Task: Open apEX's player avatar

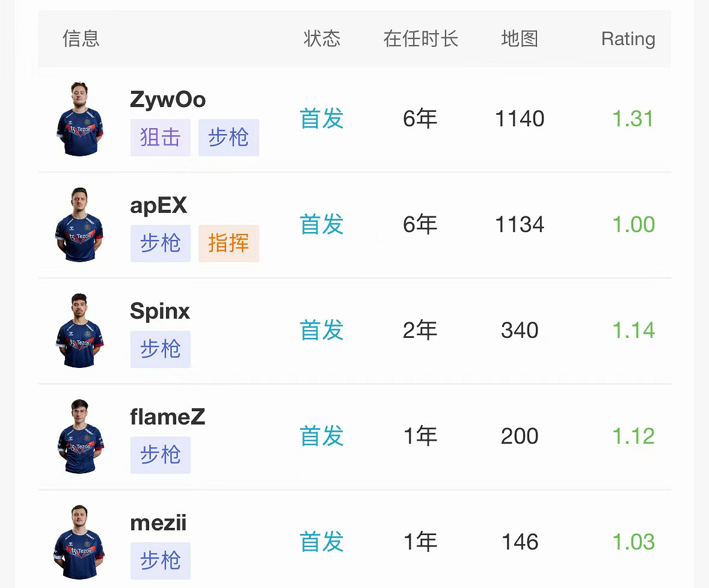Action: [x=79, y=225]
